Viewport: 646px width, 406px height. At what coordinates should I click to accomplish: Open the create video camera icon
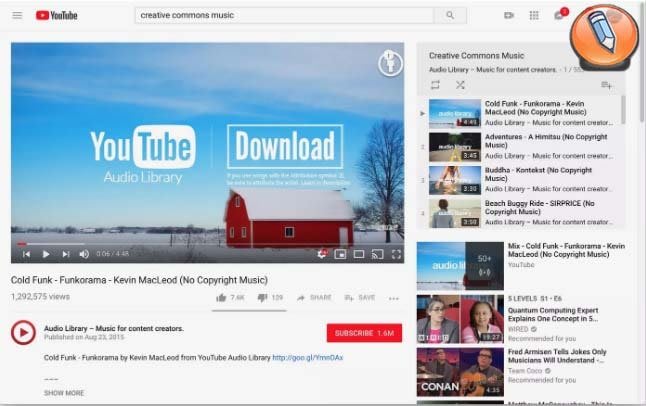click(509, 15)
